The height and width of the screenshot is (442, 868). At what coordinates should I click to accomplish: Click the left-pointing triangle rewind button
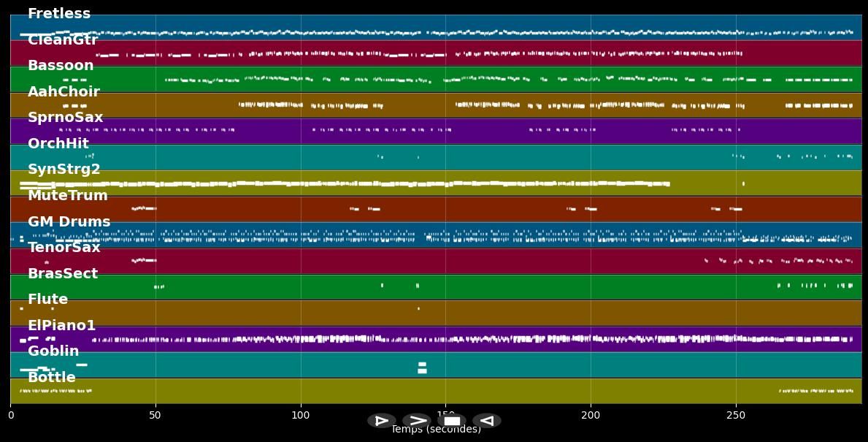[x=486, y=421]
